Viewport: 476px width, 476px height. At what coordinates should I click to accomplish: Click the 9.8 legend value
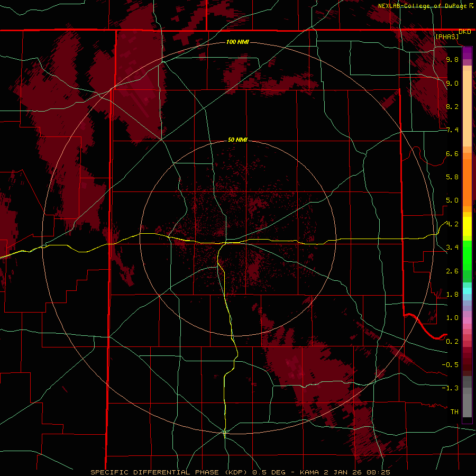click(x=452, y=60)
